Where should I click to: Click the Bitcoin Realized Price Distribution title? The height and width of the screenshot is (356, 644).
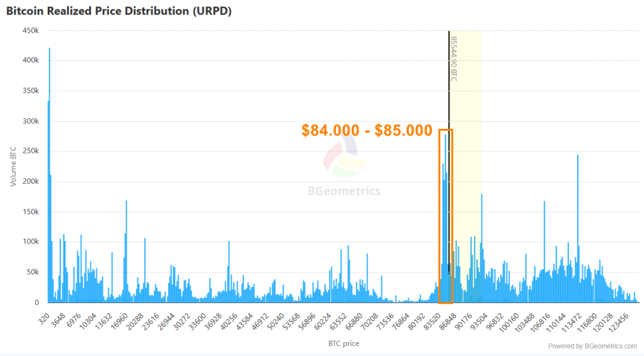tap(119, 12)
